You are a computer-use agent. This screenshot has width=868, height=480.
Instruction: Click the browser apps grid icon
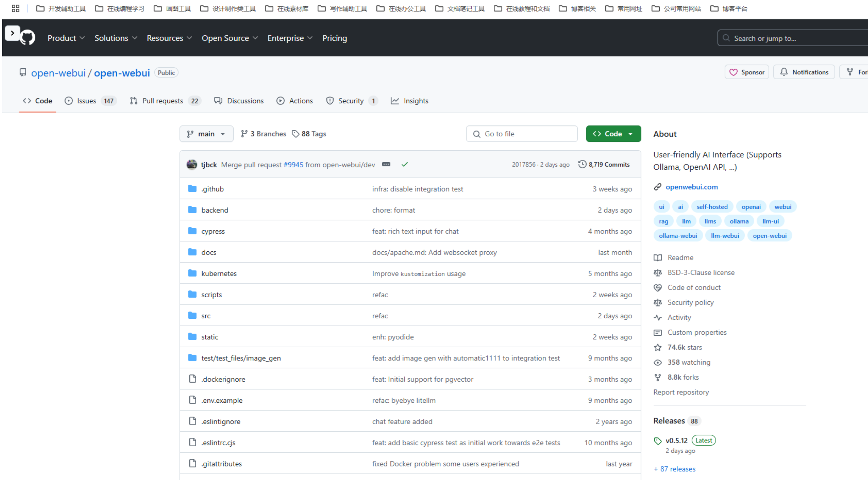(x=15, y=8)
